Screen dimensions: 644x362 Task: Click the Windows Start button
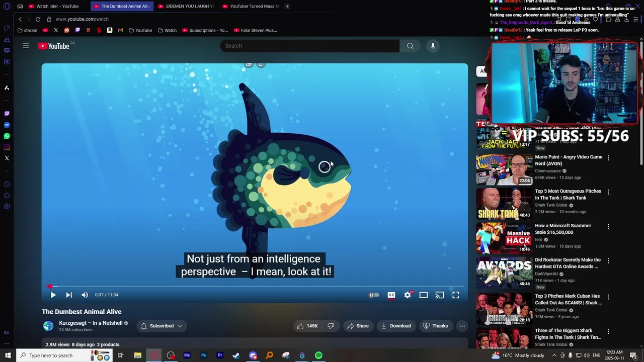pyautogui.click(x=8, y=355)
